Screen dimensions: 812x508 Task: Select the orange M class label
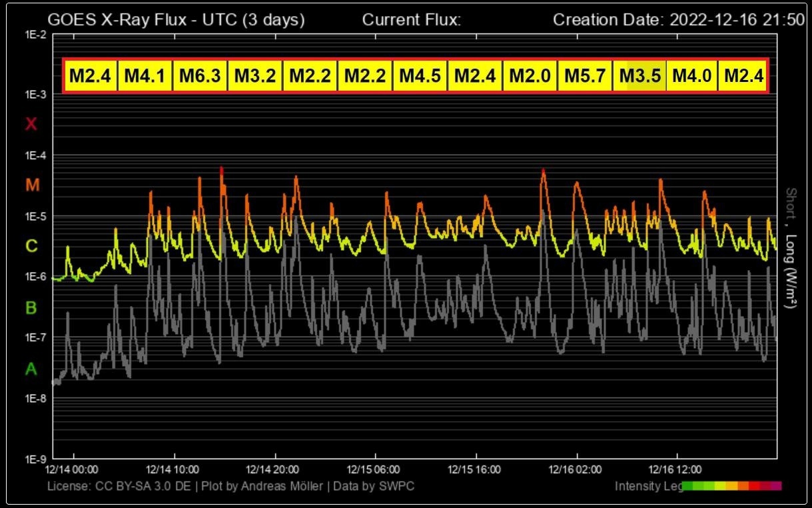pyautogui.click(x=31, y=185)
